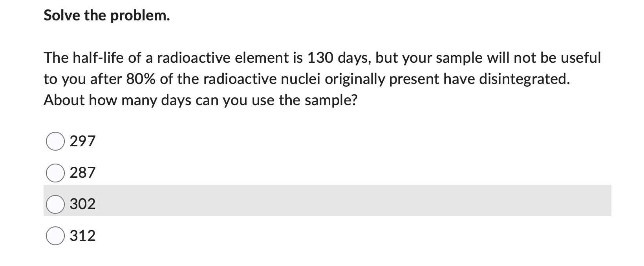Select the radio button for answer 297
The image size is (644, 266).
(x=55, y=141)
